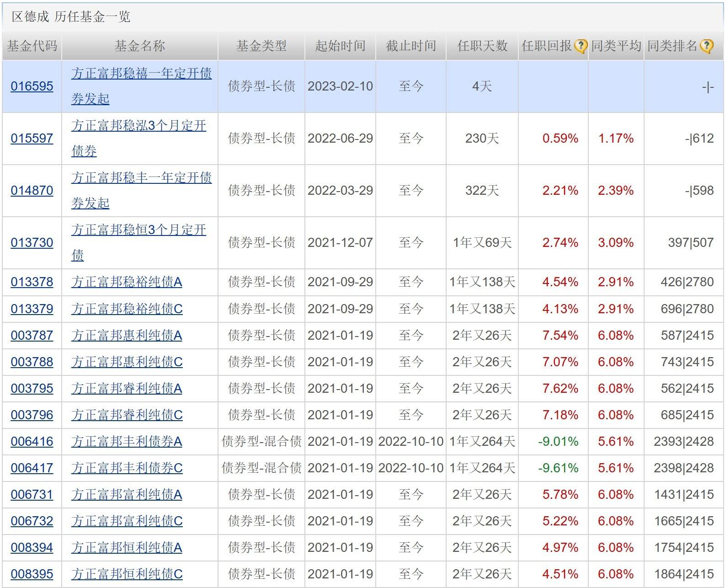
Task: Open fund code 003796 link
Action: coord(32,415)
